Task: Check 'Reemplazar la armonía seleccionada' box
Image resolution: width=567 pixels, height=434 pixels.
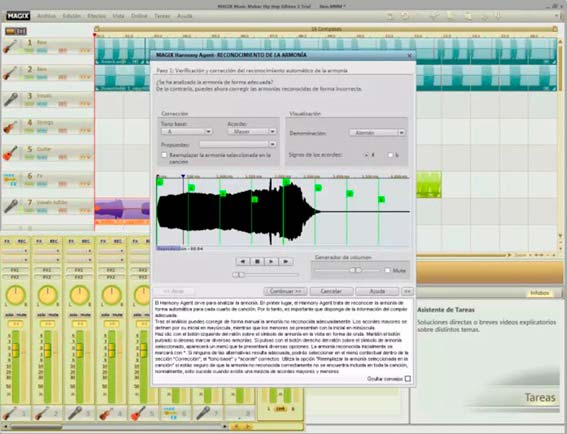Action: 164,155
